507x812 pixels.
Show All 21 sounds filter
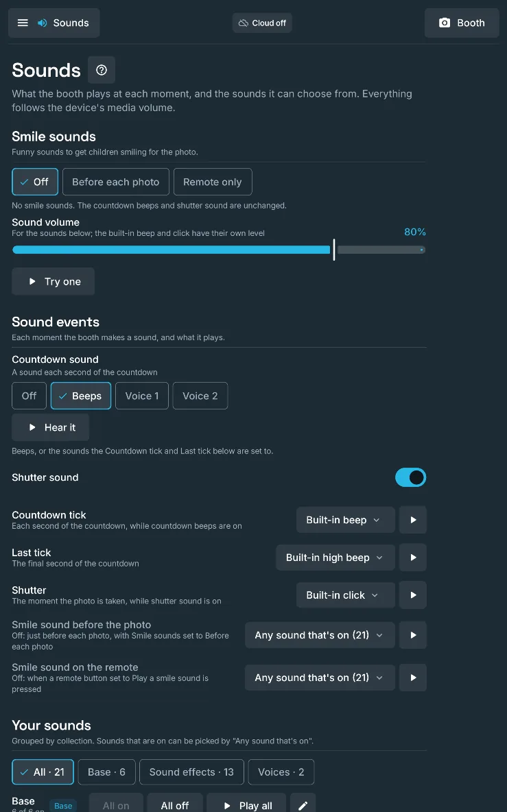[x=43, y=772]
